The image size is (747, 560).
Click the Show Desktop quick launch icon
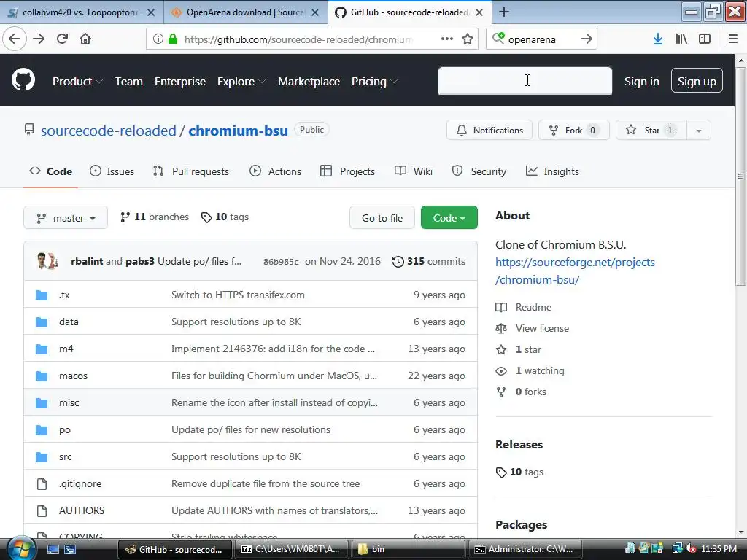point(53,549)
